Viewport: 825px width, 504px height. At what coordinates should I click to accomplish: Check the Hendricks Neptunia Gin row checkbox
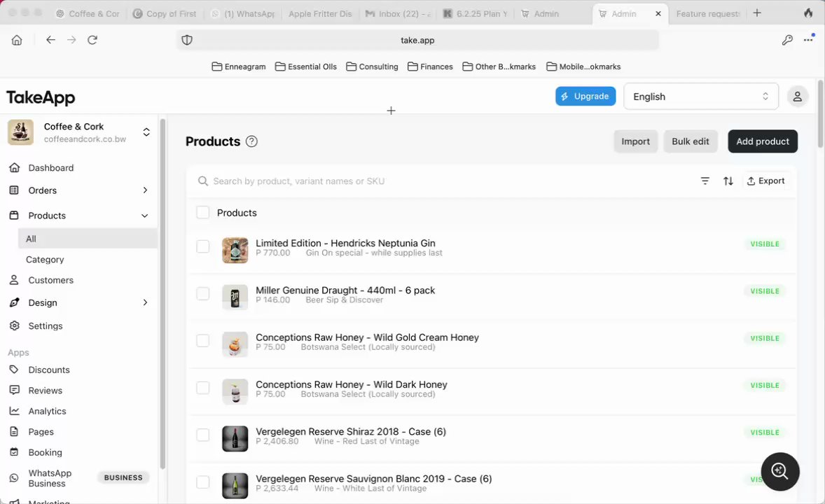pyautogui.click(x=202, y=246)
